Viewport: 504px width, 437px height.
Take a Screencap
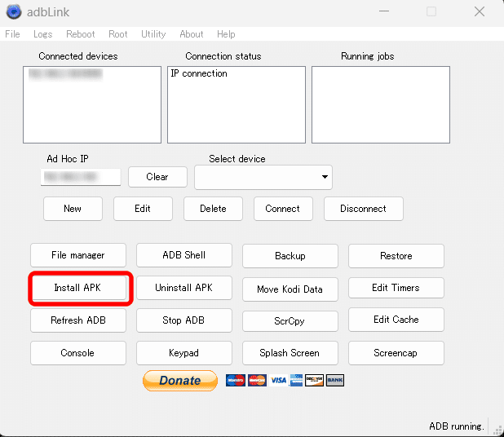click(x=396, y=353)
